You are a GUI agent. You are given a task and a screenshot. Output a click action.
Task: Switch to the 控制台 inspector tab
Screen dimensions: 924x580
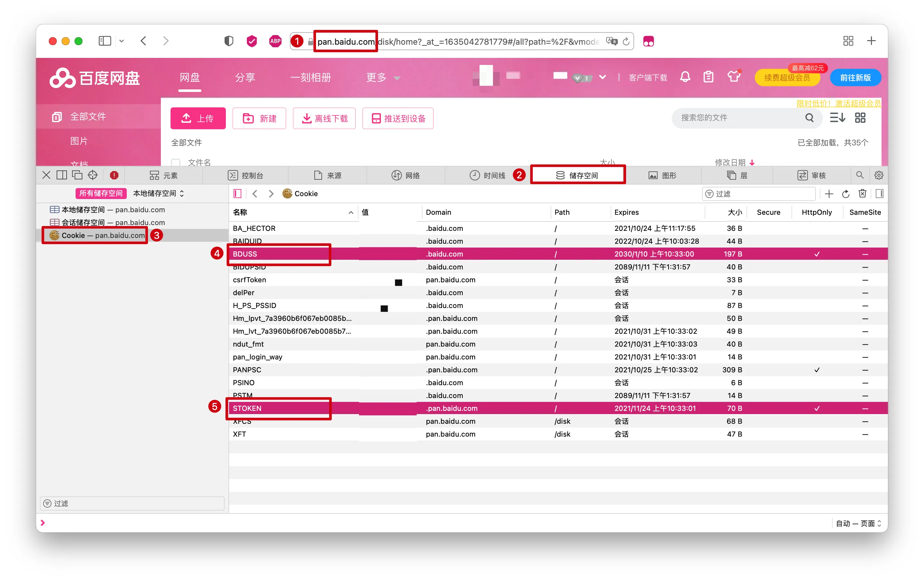[x=245, y=175]
